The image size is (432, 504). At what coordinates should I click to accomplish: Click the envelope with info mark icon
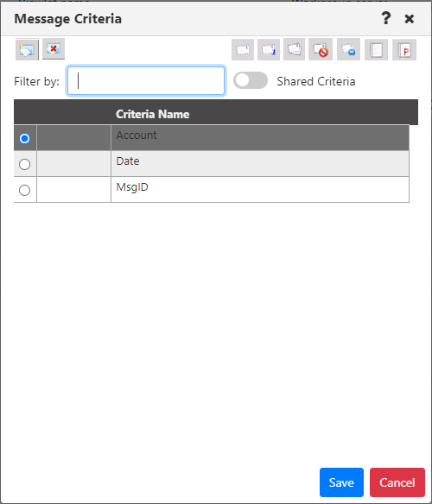point(269,50)
